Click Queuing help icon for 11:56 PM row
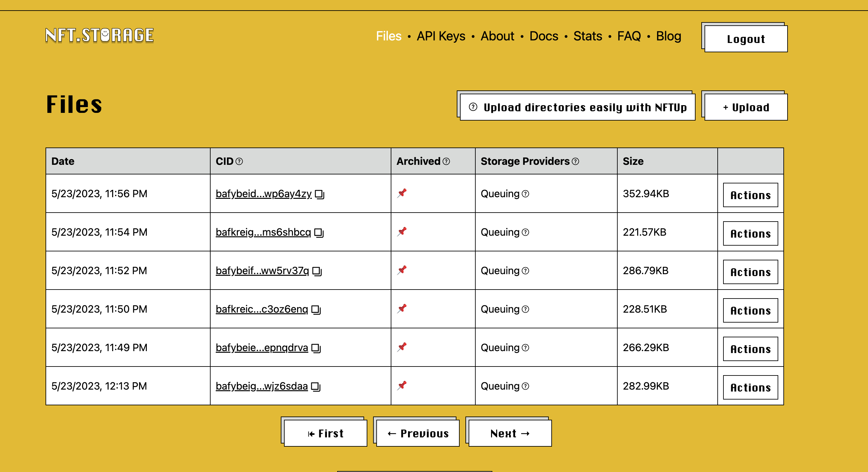This screenshot has height=472, width=868. click(x=525, y=194)
